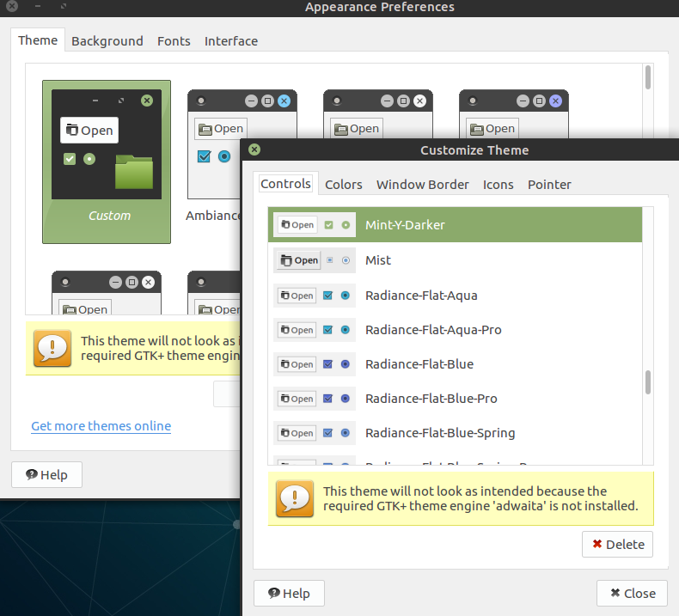Open the Icons tab in Customize Theme
Viewport: 679px width, 616px height.
(x=498, y=185)
